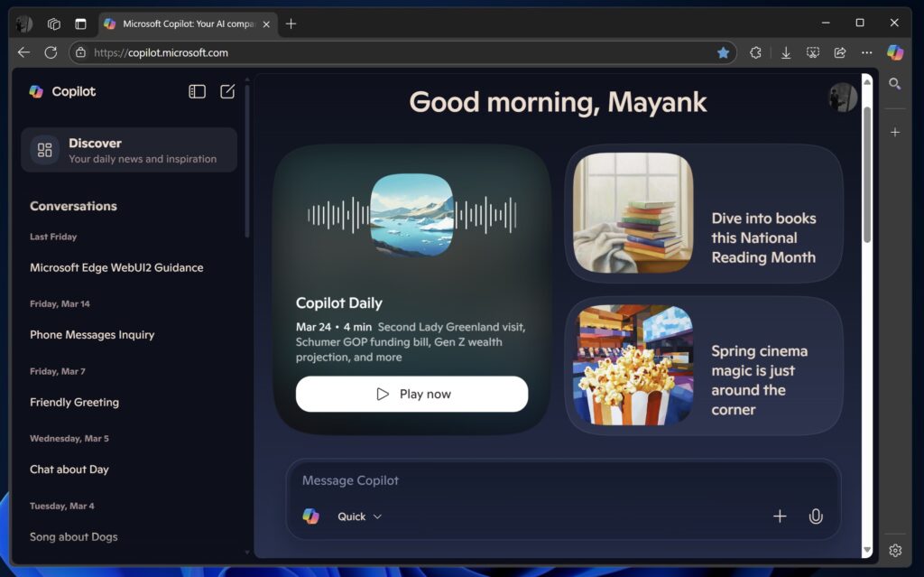Toggle the favorites star for this page
Screen dimensions: 924x577
pos(724,52)
